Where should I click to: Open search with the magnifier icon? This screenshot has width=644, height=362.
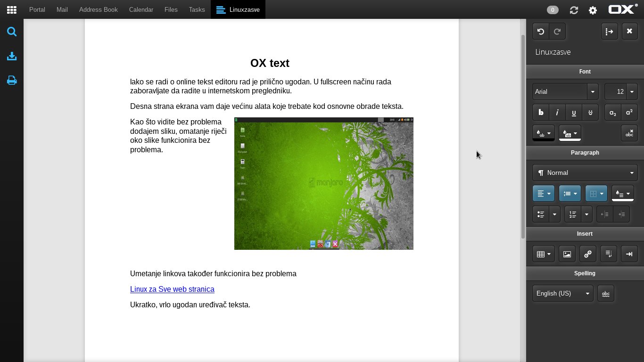tap(12, 32)
